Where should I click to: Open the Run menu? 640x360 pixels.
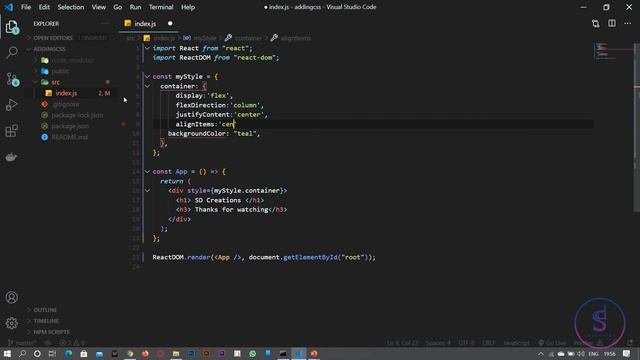pyautogui.click(x=135, y=7)
